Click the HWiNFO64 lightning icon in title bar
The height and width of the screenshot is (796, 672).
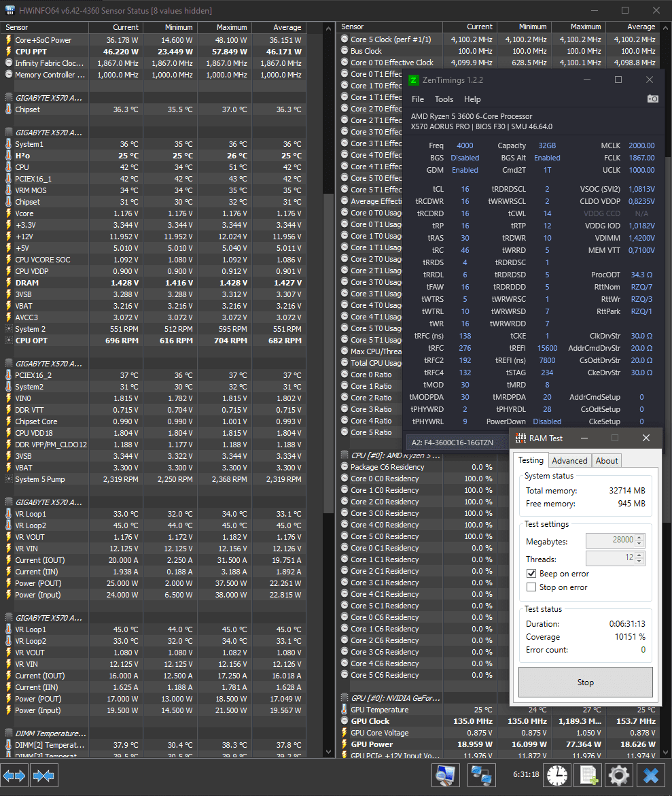click(9, 10)
